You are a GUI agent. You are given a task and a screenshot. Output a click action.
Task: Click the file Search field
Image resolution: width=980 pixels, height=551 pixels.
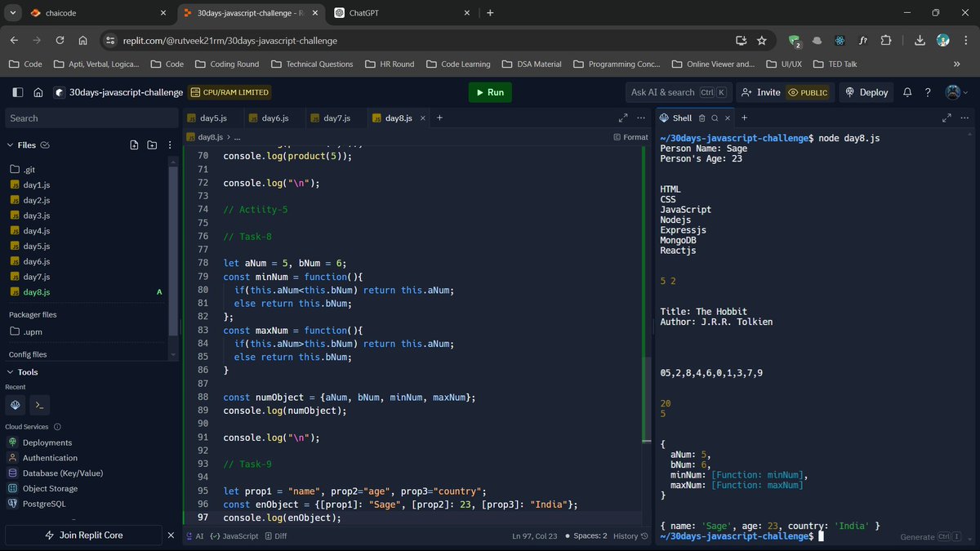[x=91, y=118]
